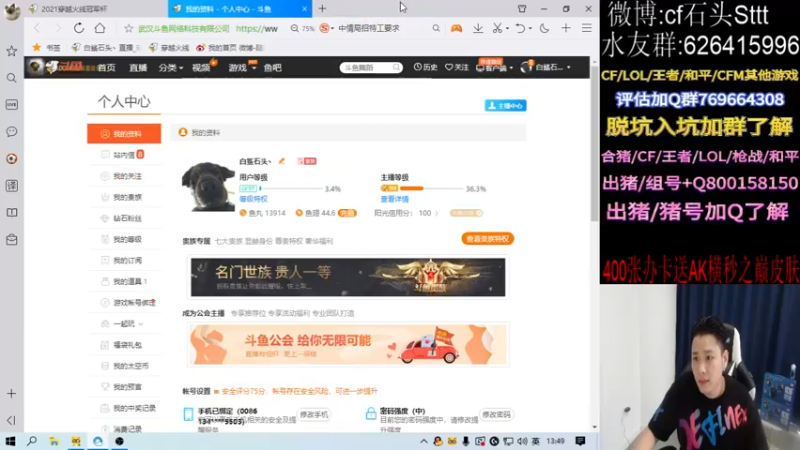The height and width of the screenshot is (450, 800).
Task: Click the streamer level progress bar
Action: (x=431, y=188)
